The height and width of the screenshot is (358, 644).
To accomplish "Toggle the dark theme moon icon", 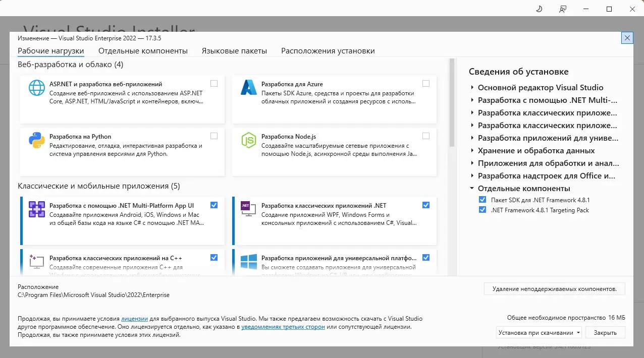I will click(539, 9).
